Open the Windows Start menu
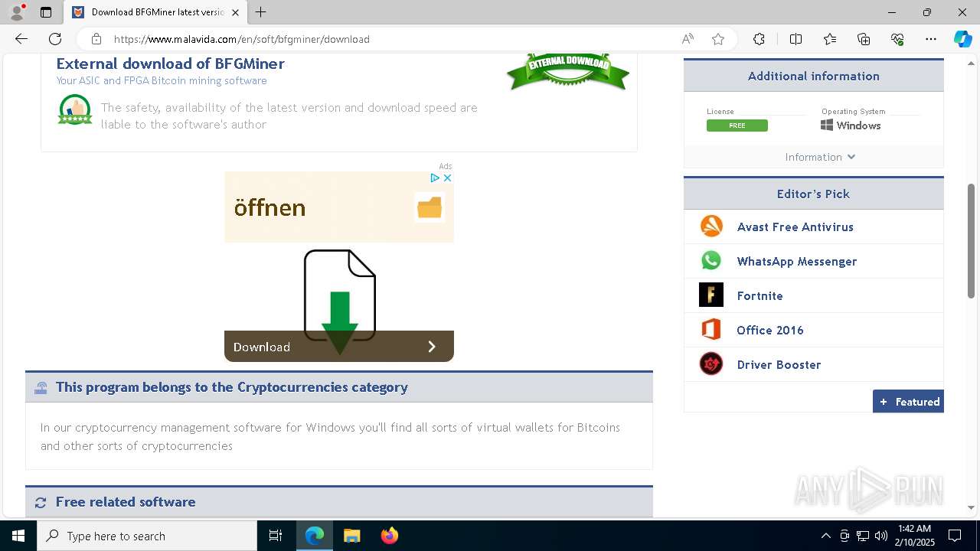 point(18,536)
